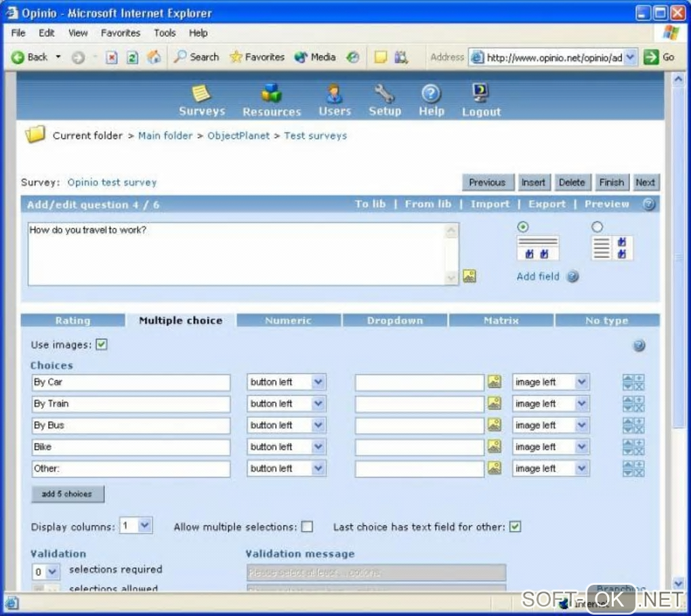Open button left dropdown for Bike
This screenshot has width=691, height=616.
[287, 447]
